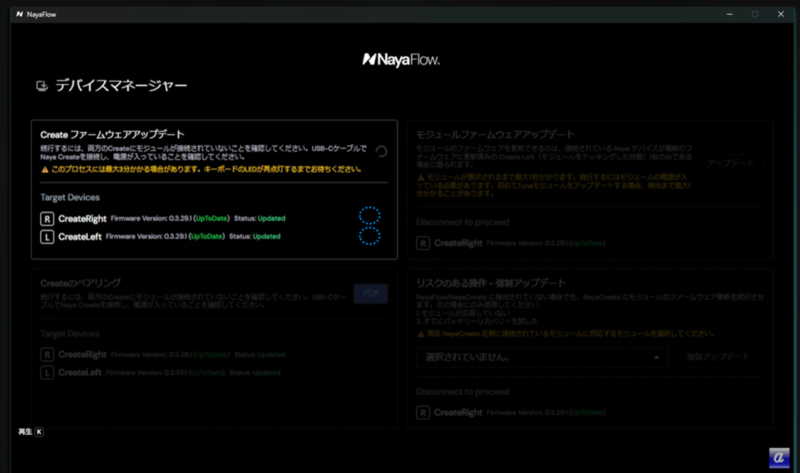Click the dropdown arrow in the force update selector
The height and width of the screenshot is (473, 800).
tap(656, 357)
